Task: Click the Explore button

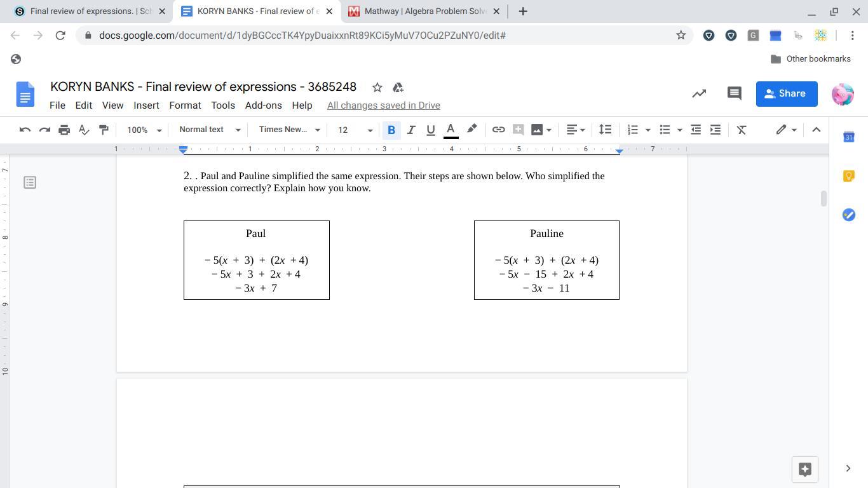Action: pos(805,469)
